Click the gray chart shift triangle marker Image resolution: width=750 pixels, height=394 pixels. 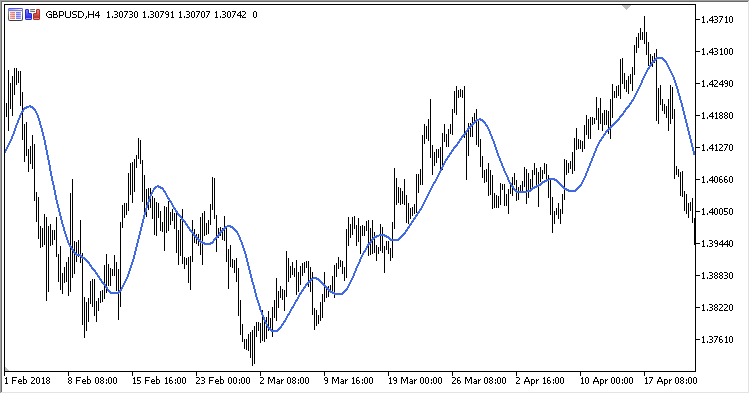tap(626, 7)
